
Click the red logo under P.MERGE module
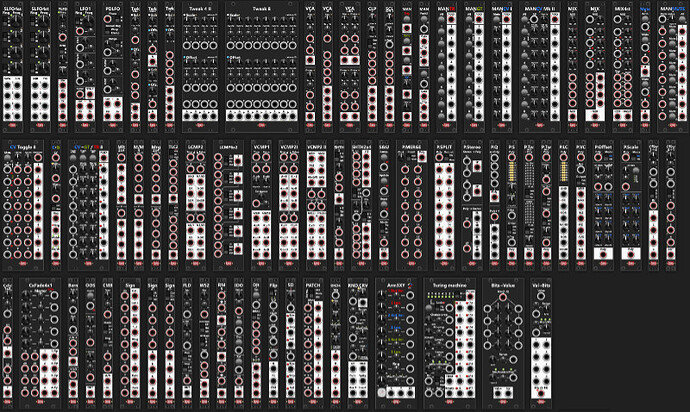(x=411, y=264)
